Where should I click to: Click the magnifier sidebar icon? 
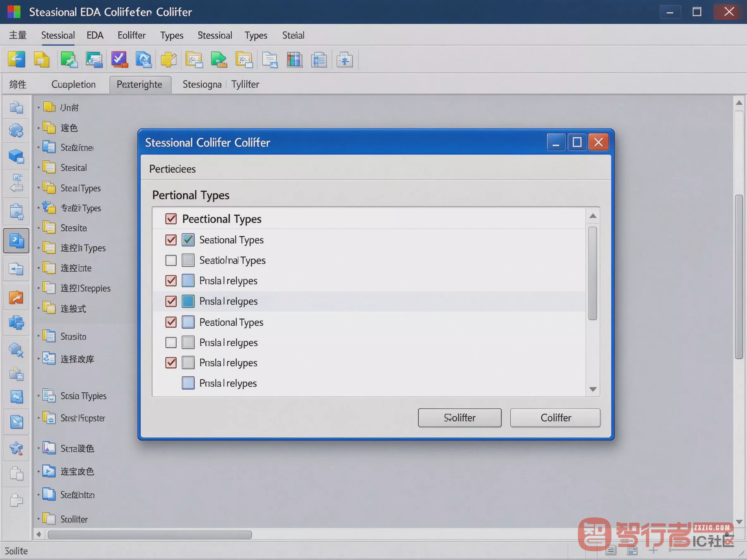coord(16,350)
